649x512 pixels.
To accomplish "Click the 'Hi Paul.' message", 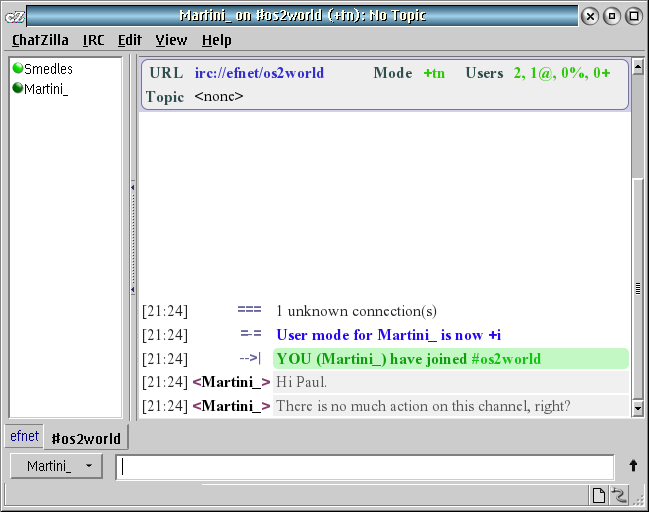I will (x=451, y=382).
